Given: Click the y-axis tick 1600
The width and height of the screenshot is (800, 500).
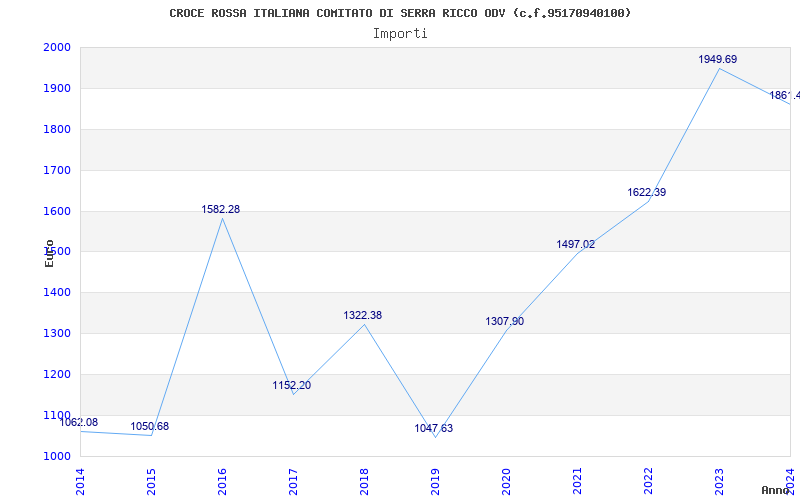Looking at the screenshot, I should [x=57, y=211].
